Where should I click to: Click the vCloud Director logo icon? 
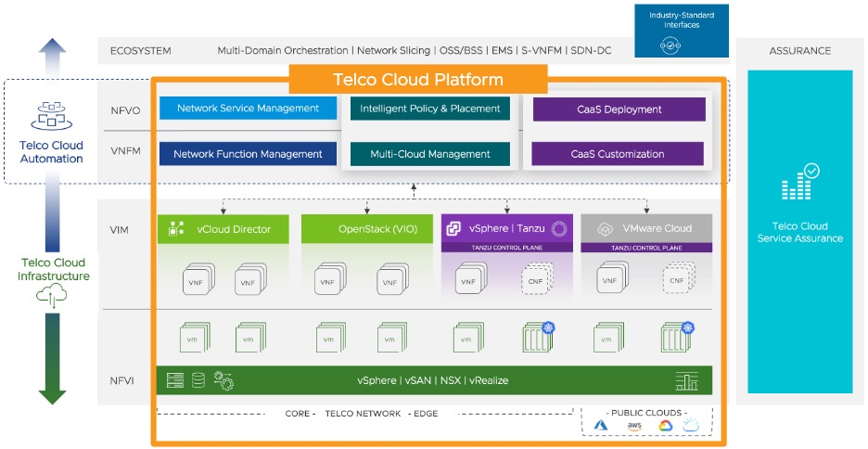pos(176,228)
